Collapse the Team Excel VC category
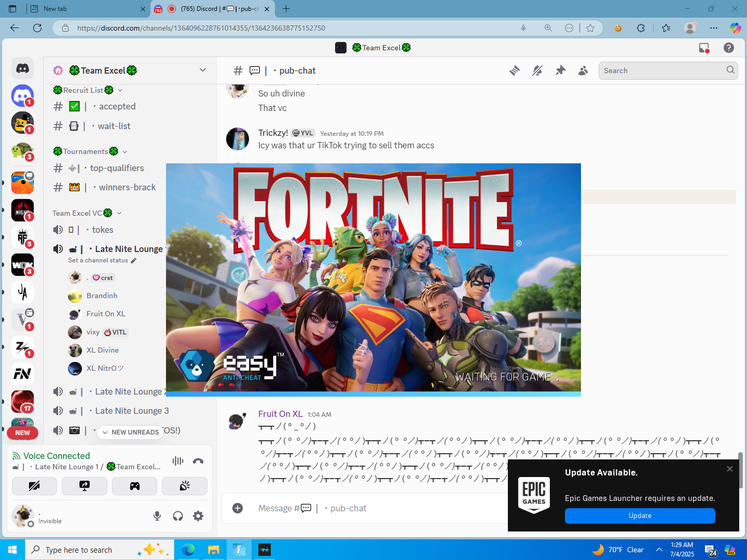 tap(87, 213)
